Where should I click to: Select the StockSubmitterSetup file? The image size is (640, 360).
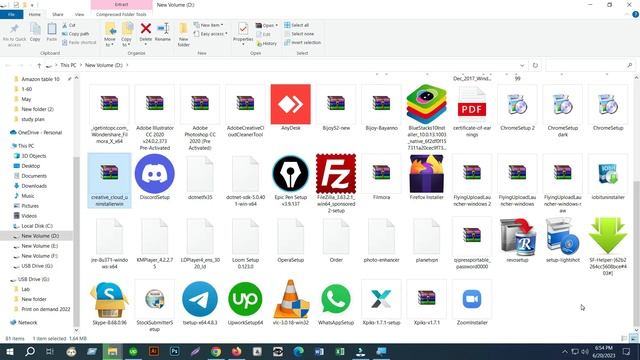(x=155, y=299)
